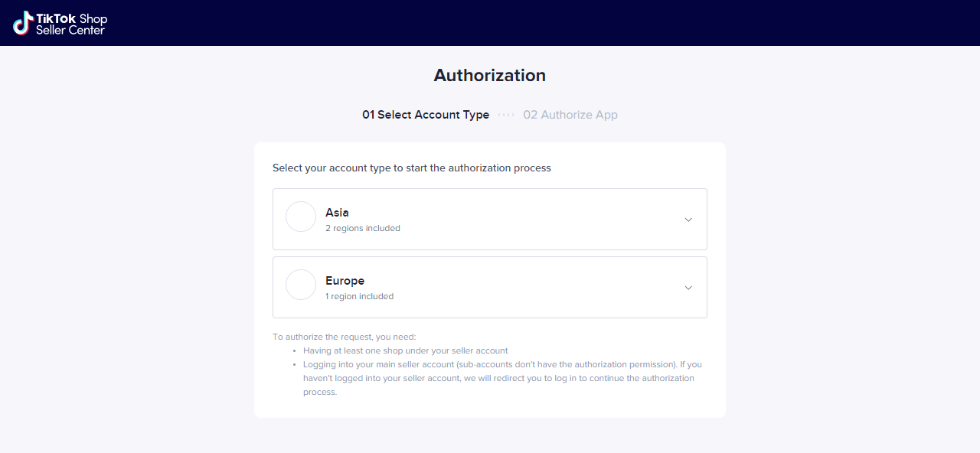
Task: Click empty space inside the Asia card
Action: [536, 220]
